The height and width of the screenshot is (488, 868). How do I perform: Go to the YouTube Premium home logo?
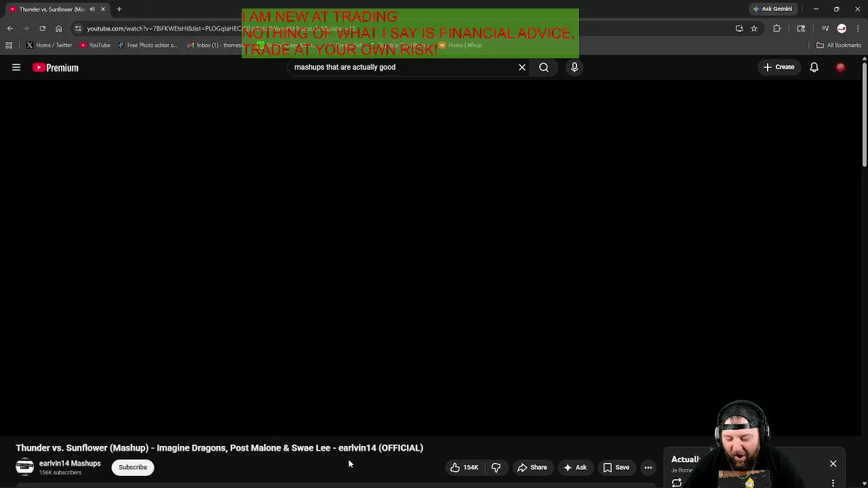56,68
